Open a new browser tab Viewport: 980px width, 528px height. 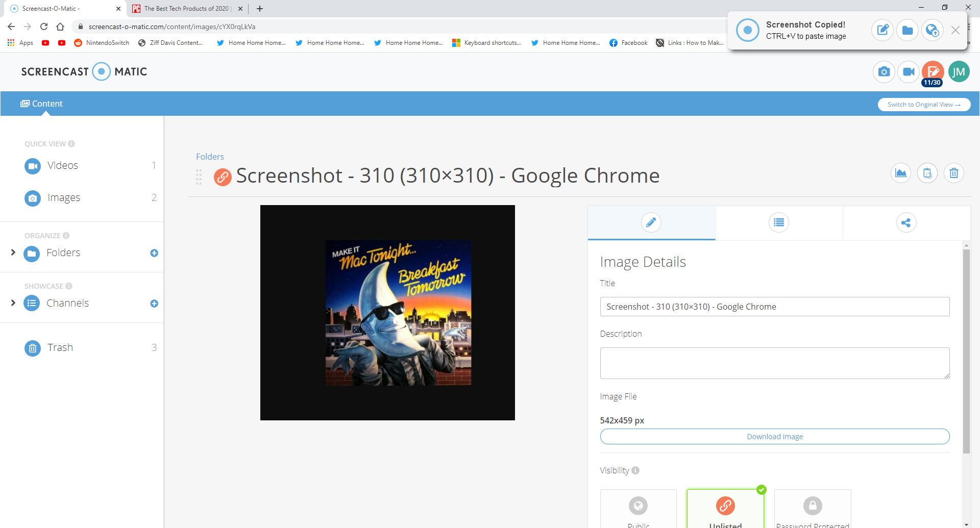(x=260, y=9)
